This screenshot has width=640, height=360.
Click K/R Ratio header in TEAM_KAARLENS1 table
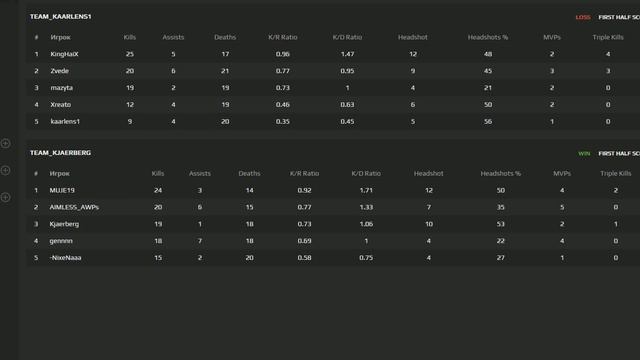click(x=282, y=37)
